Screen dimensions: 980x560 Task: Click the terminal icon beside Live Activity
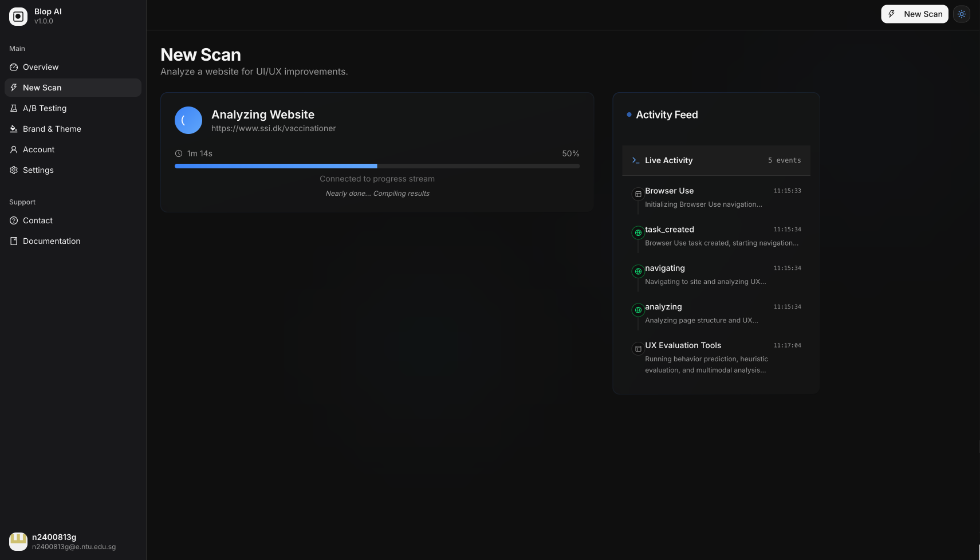click(635, 160)
